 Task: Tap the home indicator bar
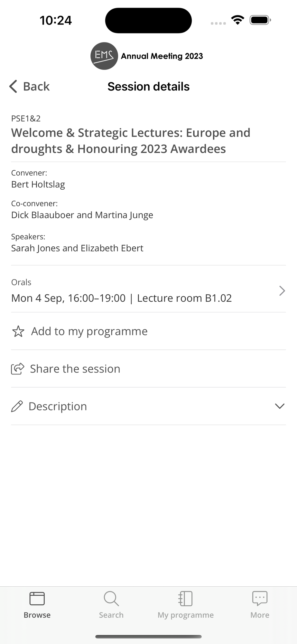click(x=148, y=637)
